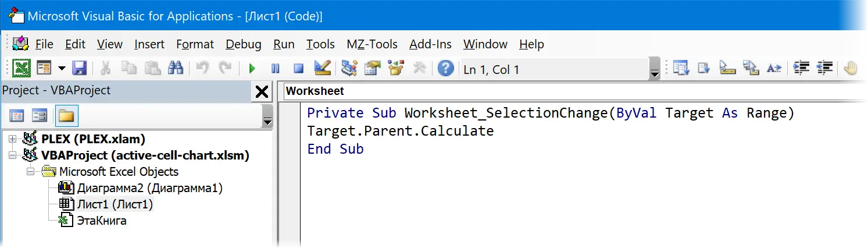Click the Redo arrow icon

coord(225,69)
